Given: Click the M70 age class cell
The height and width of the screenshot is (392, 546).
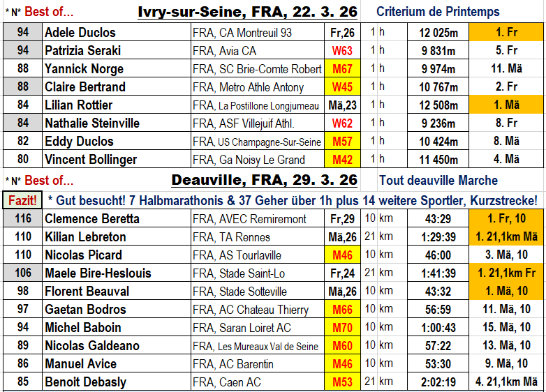Looking at the screenshot, I should (342, 328).
